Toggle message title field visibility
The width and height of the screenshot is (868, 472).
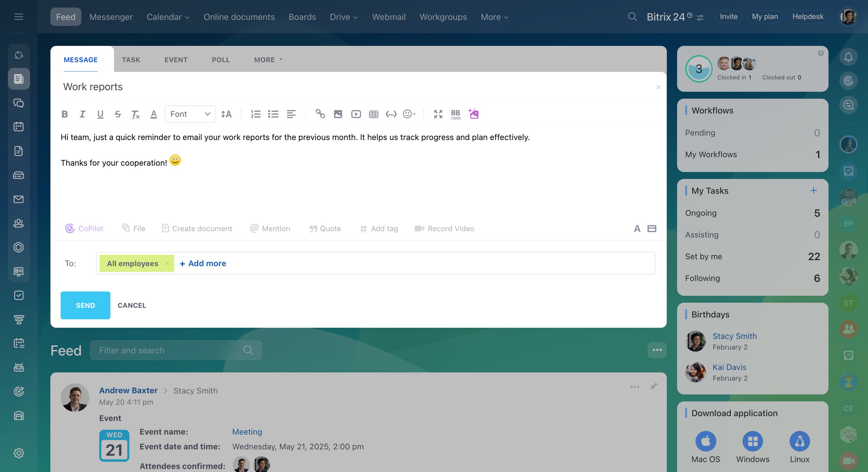652,228
